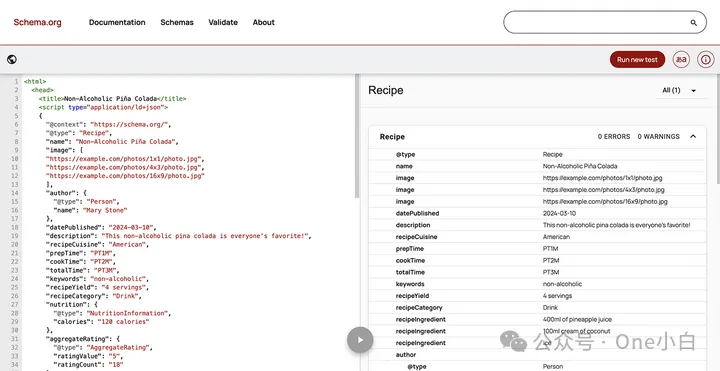Click the 16x9 photo.jpg image value
Viewport: 720px width, 371px height.
pyautogui.click(x=605, y=202)
